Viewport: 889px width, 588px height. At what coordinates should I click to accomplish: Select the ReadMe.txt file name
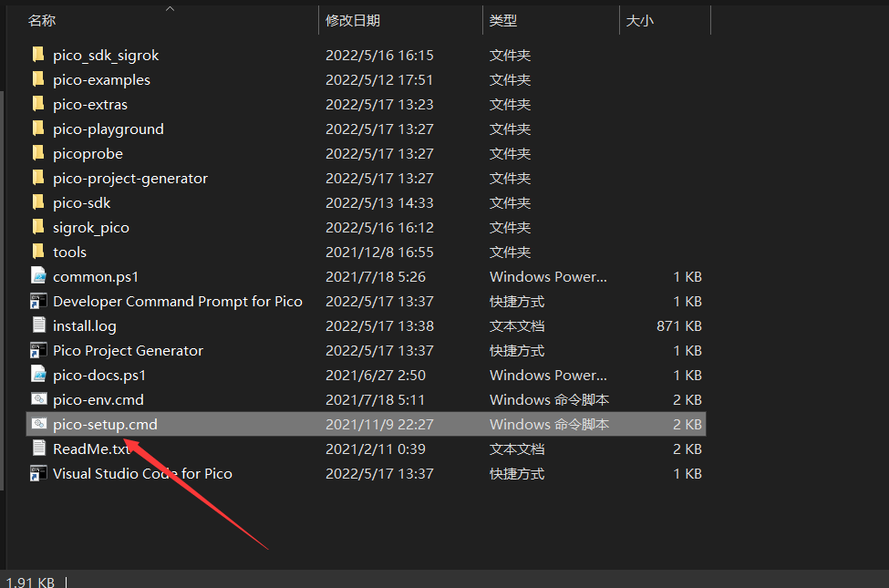[92, 449]
